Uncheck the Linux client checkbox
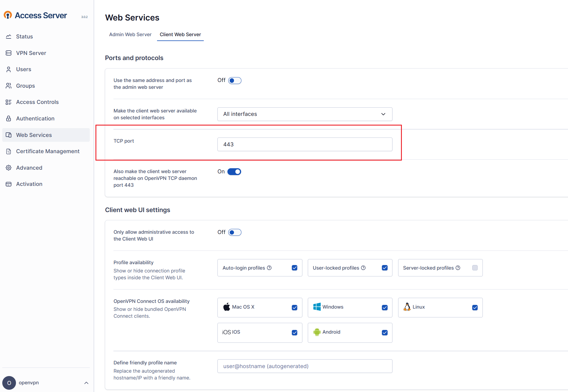This screenshot has height=392, width=568. [475, 307]
